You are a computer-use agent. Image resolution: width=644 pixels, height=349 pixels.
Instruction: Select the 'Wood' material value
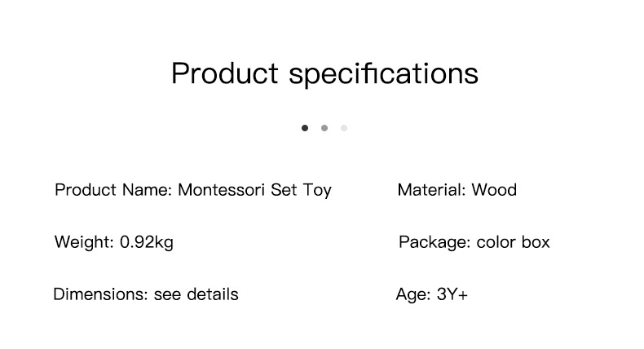494,191
